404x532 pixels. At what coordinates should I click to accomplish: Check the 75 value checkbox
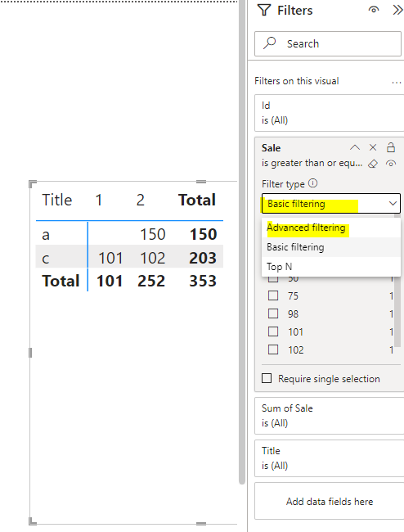[x=273, y=295]
